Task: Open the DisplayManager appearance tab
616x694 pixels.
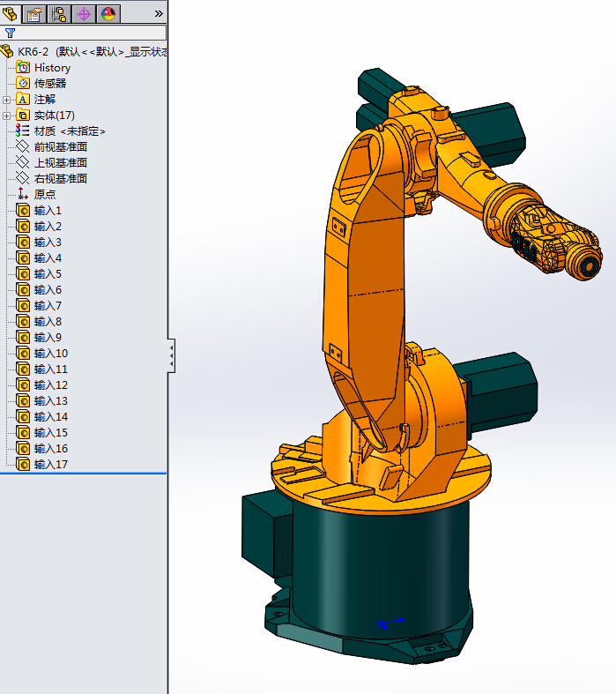Action: [x=108, y=14]
